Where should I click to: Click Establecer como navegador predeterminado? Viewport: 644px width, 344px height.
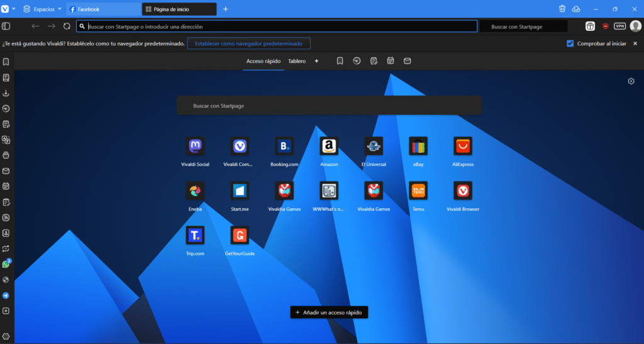tap(248, 43)
